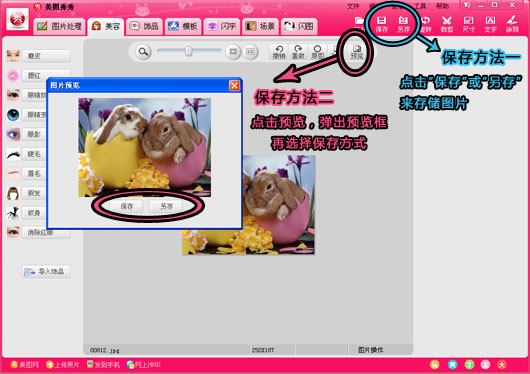Viewport: 530px width, 374px height.
Task: Select the 涂鸦 doodle brush icon
Action: [512, 24]
